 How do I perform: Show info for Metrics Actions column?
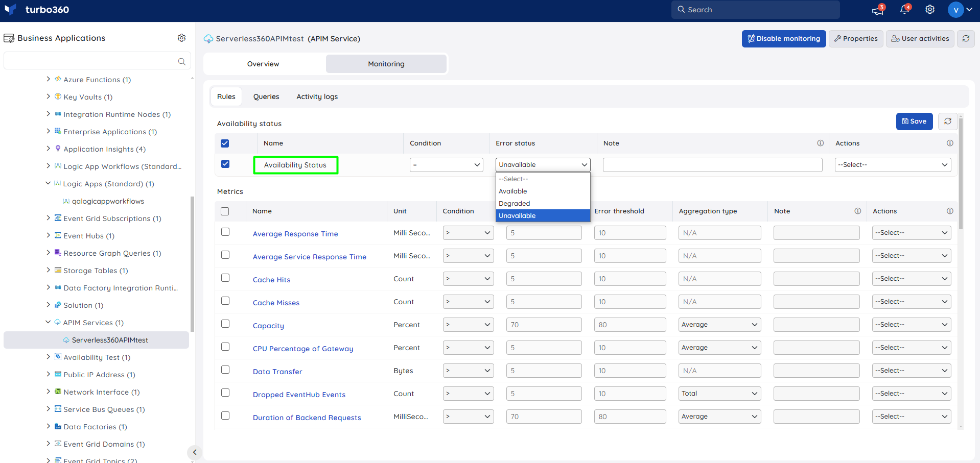[950, 211]
